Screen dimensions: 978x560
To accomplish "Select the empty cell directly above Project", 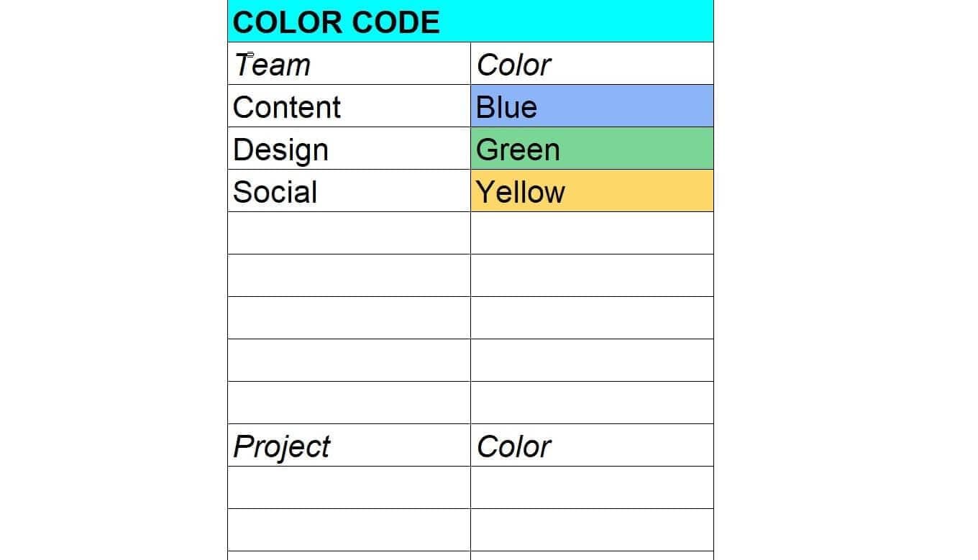I will (349, 403).
